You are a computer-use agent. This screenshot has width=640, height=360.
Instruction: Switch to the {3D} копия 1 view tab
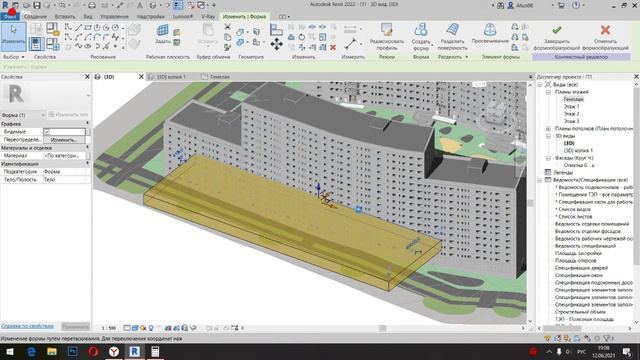coord(171,77)
